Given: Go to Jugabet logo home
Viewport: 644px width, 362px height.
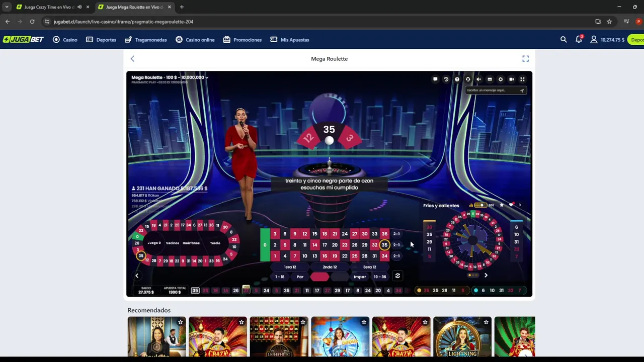Looking at the screenshot, I should pos(23,39).
